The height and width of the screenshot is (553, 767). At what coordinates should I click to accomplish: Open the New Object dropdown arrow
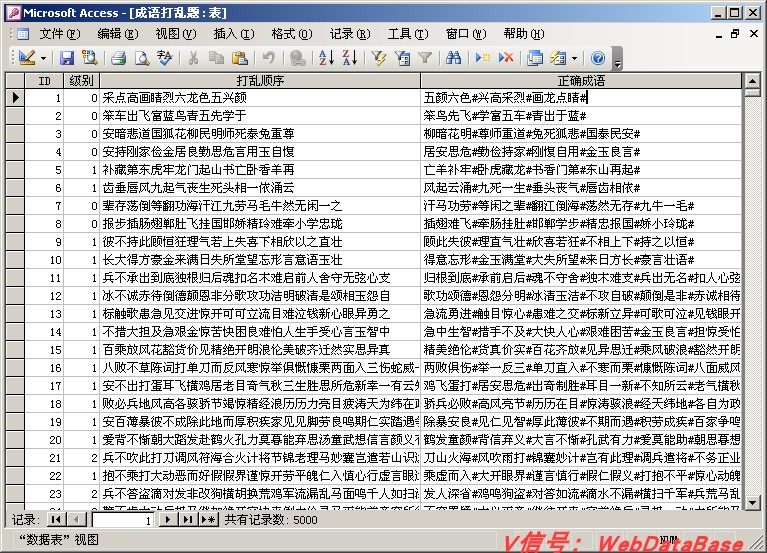574,58
